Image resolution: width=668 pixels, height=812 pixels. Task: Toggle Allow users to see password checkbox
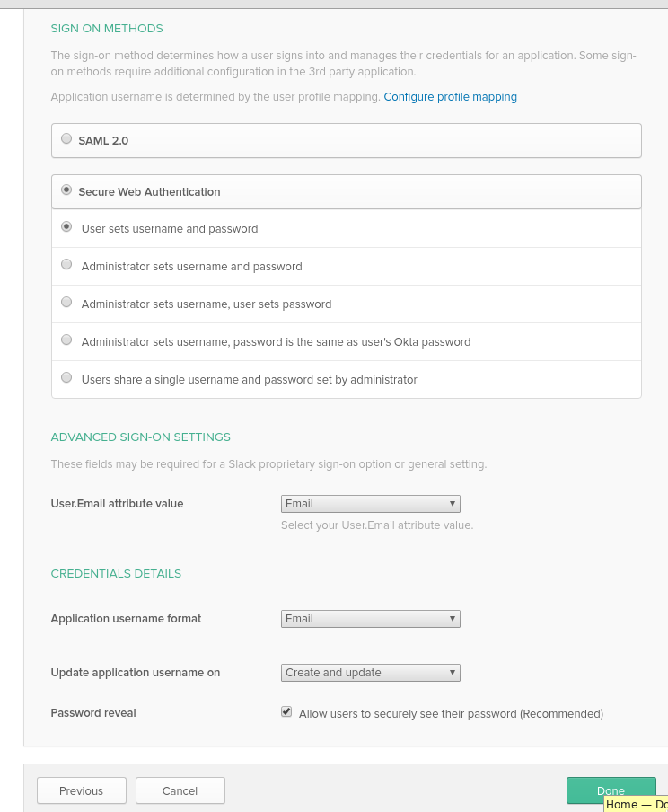click(286, 712)
